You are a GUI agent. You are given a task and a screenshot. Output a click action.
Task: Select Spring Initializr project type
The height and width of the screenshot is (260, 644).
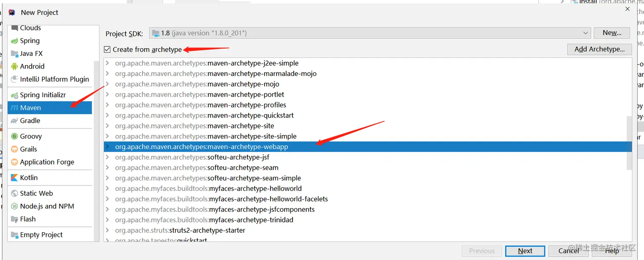click(x=50, y=95)
